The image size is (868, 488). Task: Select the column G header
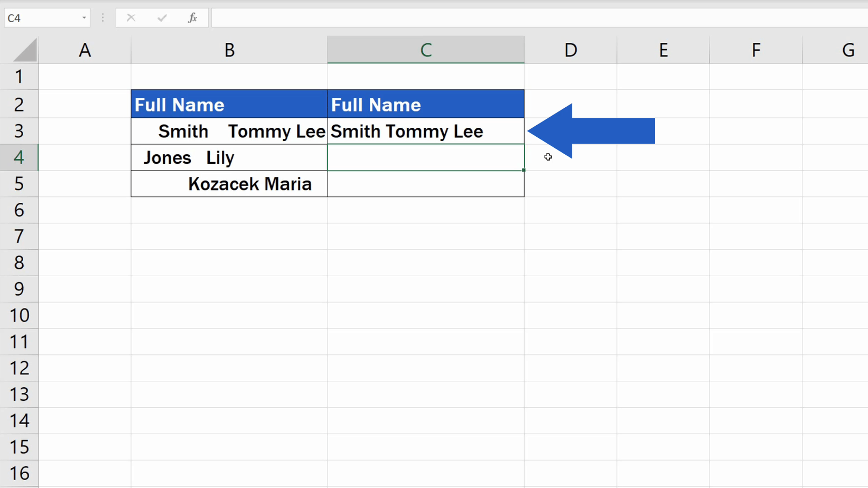click(847, 49)
